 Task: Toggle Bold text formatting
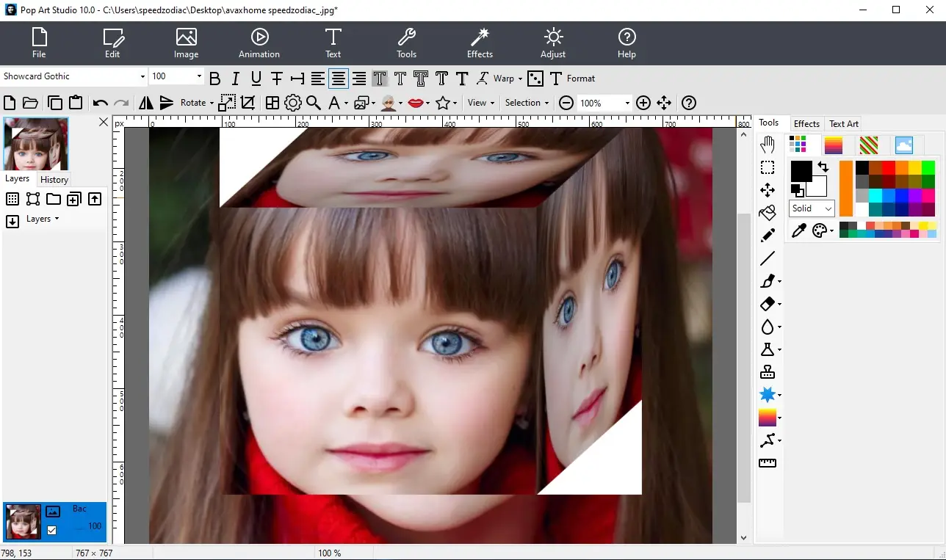click(x=215, y=78)
